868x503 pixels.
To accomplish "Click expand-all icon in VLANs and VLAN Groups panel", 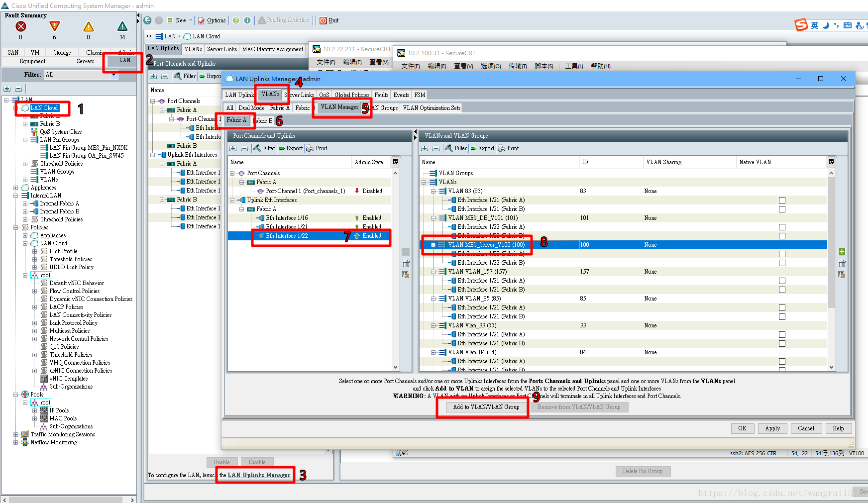I will click(x=425, y=148).
